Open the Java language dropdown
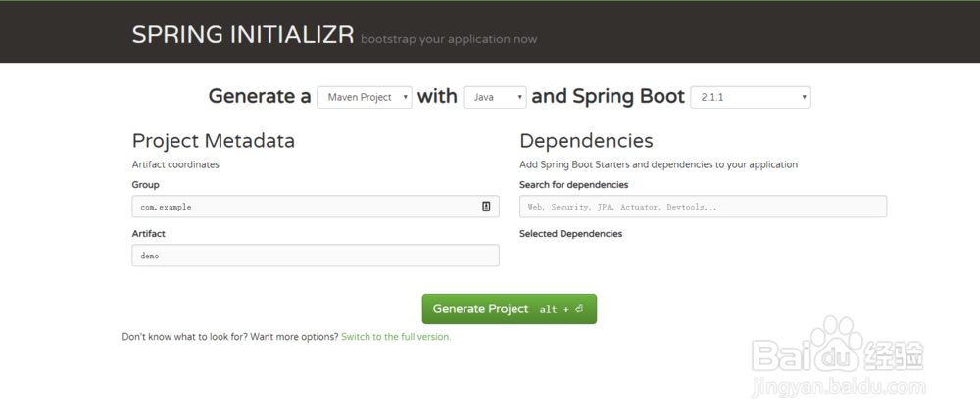This screenshot has width=980, height=420. 494,97
